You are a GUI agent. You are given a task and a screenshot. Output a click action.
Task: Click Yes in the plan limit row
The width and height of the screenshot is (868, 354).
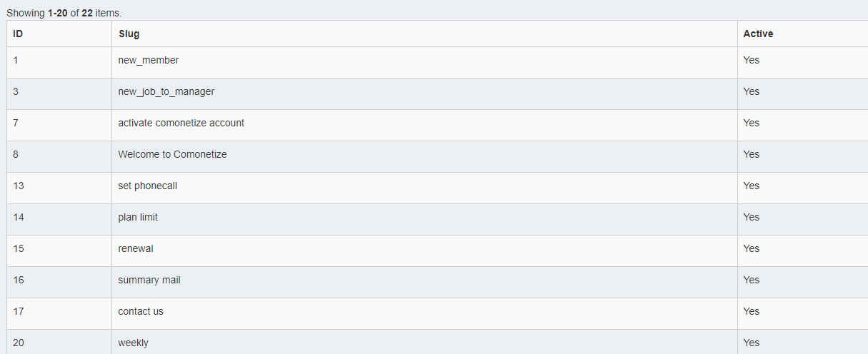(x=751, y=217)
